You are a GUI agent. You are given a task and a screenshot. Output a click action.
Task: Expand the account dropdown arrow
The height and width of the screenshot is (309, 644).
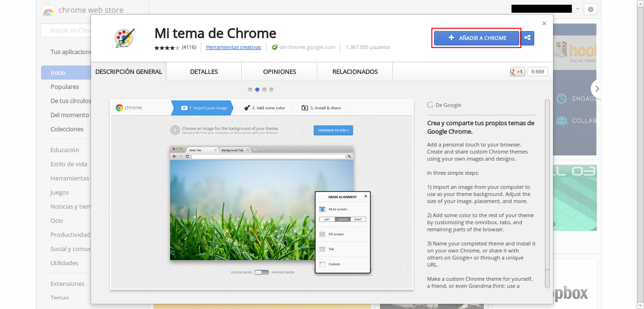[578, 8]
